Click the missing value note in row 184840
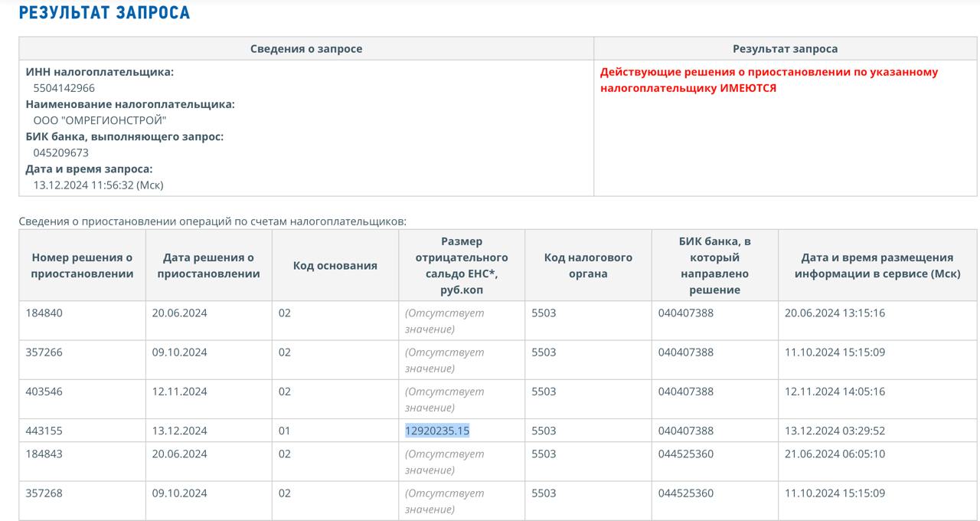Viewport: 980px width, 521px height. point(445,320)
